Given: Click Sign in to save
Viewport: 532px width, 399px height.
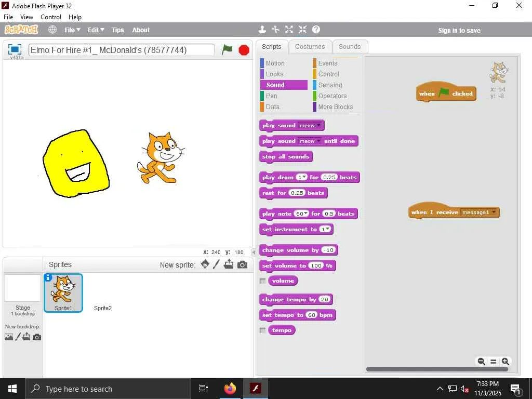Looking at the screenshot, I should tap(459, 31).
